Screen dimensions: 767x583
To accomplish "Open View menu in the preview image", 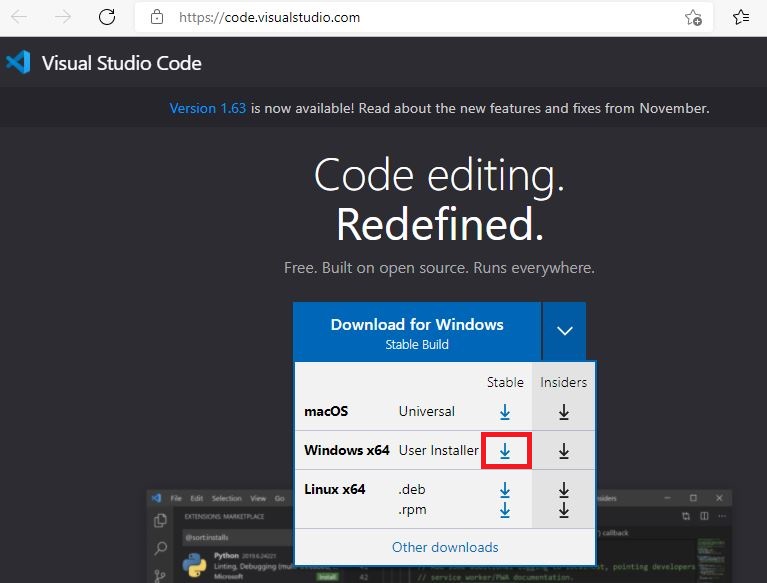I will tap(258, 498).
